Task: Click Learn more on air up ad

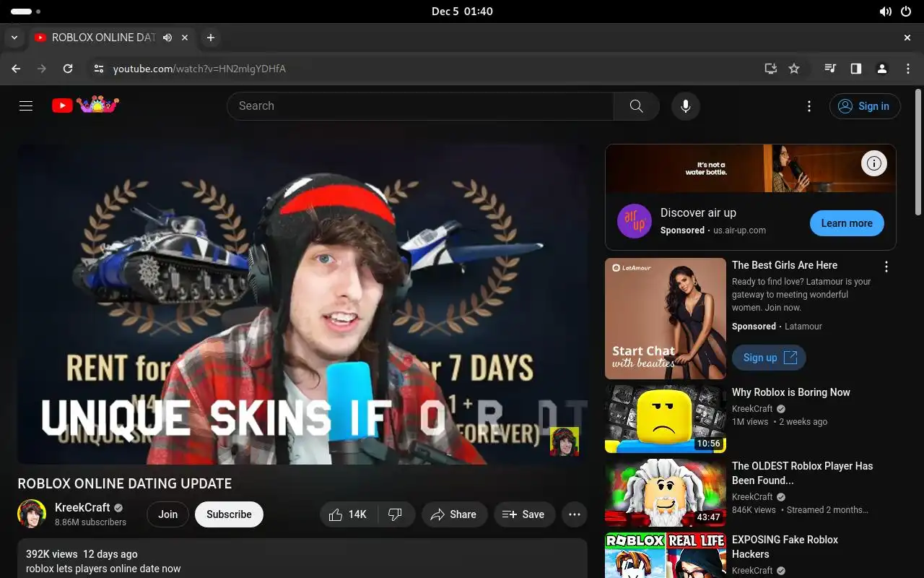Action: tap(847, 223)
